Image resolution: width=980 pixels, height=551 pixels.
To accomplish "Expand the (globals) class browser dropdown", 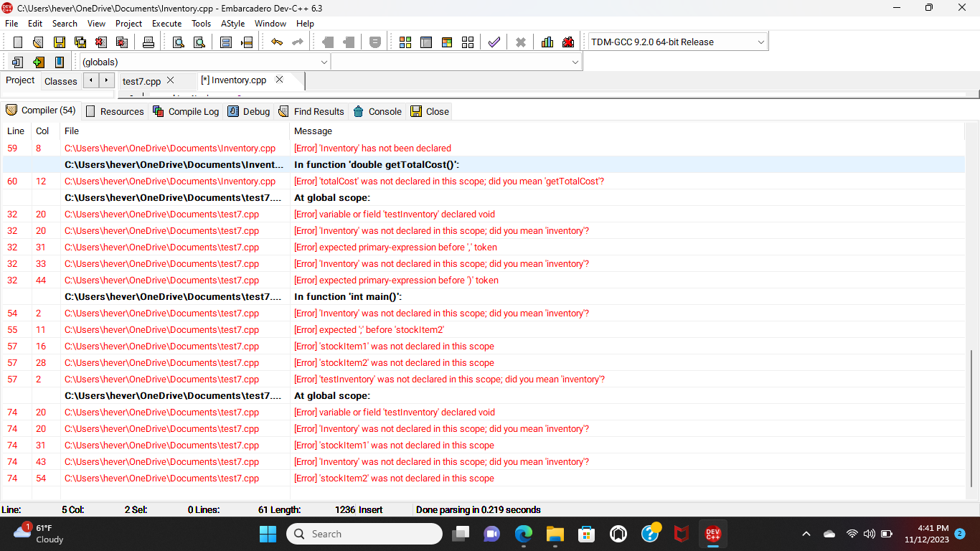I will tap(324, 62).
